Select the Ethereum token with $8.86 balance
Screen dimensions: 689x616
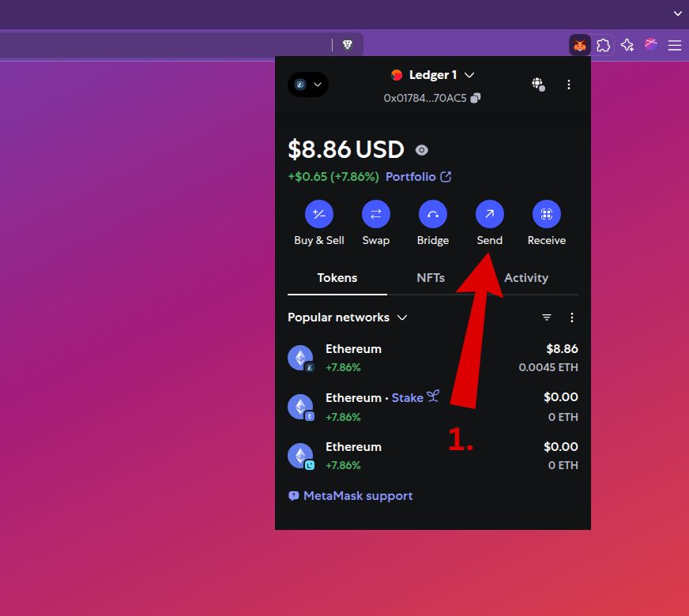433,358
